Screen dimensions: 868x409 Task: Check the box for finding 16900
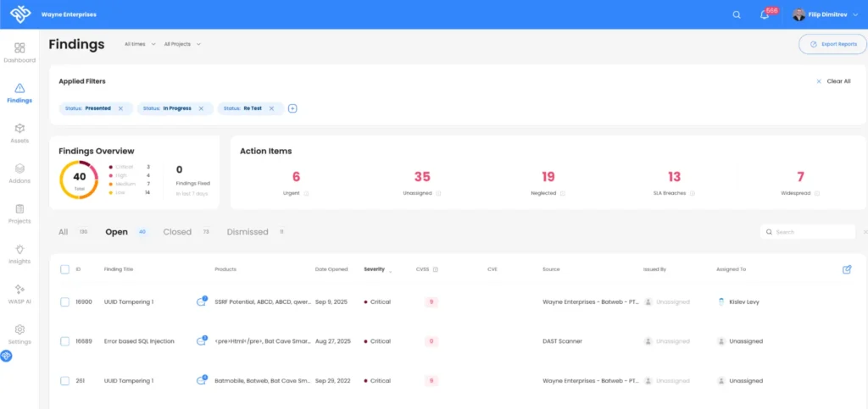coord(65,301)
